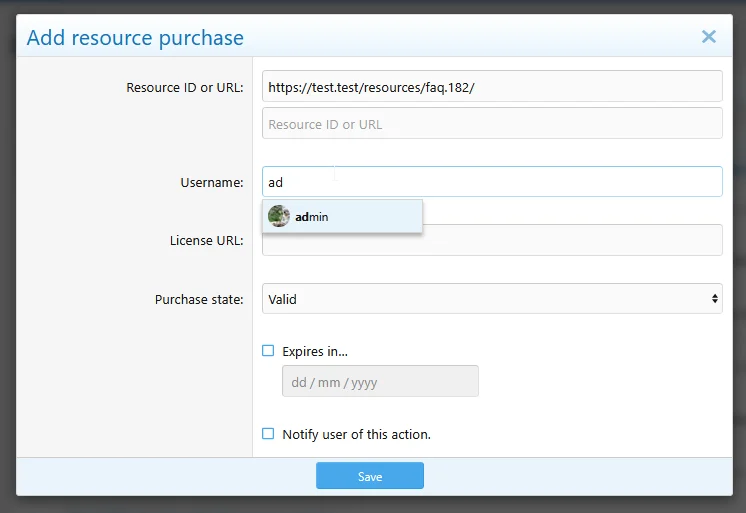
Task: Click the 'Username:' field label
Action: tap(211, 182)
